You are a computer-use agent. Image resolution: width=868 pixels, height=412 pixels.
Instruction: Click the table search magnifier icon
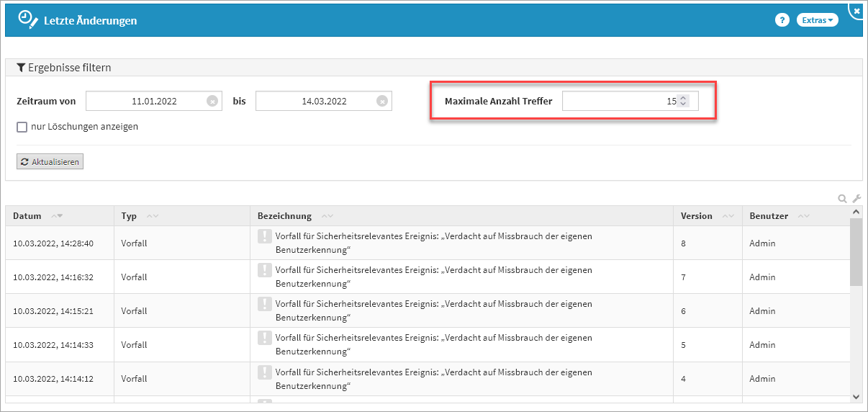(x=842, y=199)
